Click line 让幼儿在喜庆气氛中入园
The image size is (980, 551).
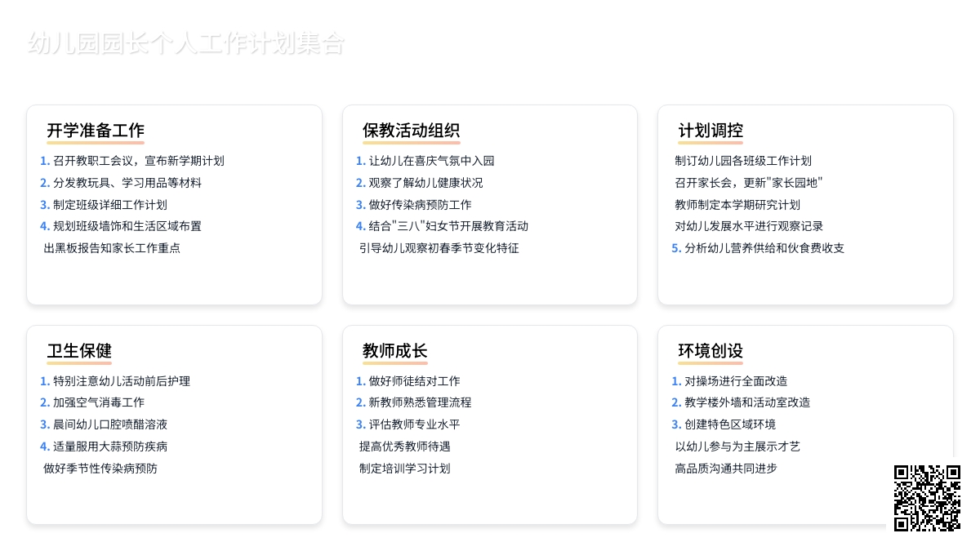(x=431, y=161)
